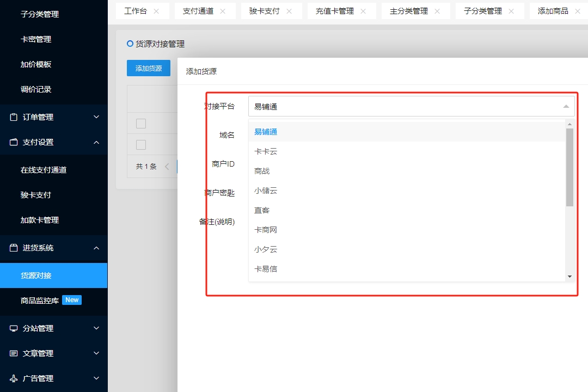Screen dimensions: 588x392
Task: Choose 易铺通 in platform list
Action: tap(407, 132)
